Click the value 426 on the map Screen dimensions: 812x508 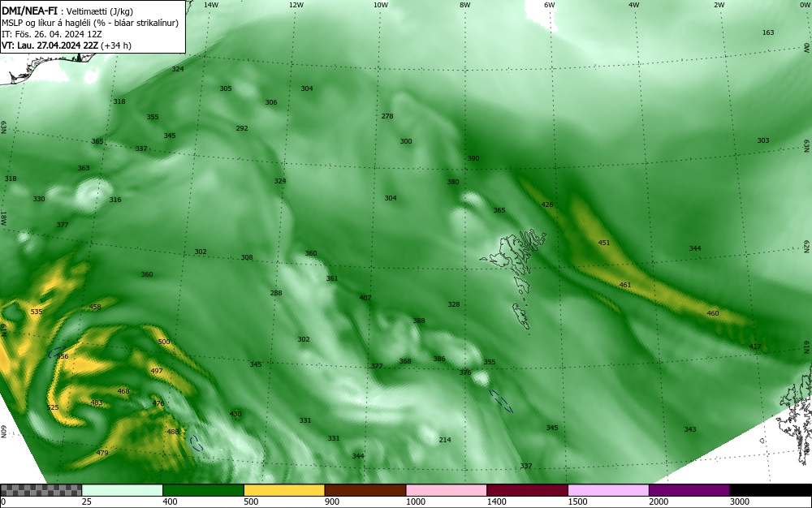pos(546,204)
